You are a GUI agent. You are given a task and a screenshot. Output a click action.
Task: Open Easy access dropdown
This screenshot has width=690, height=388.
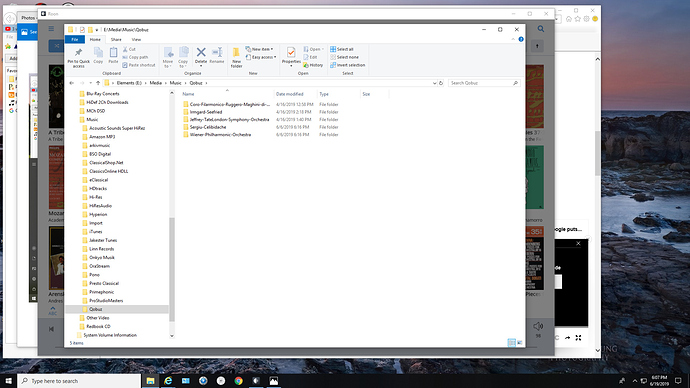[261, 57]
